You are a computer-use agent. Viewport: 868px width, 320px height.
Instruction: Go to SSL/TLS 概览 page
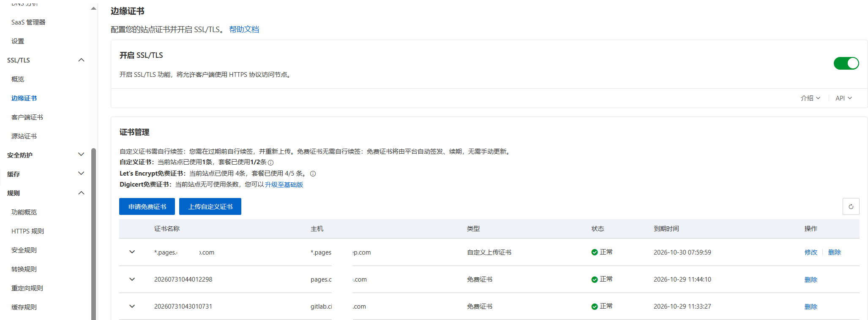pyautogui.click(x=18, y=79)
